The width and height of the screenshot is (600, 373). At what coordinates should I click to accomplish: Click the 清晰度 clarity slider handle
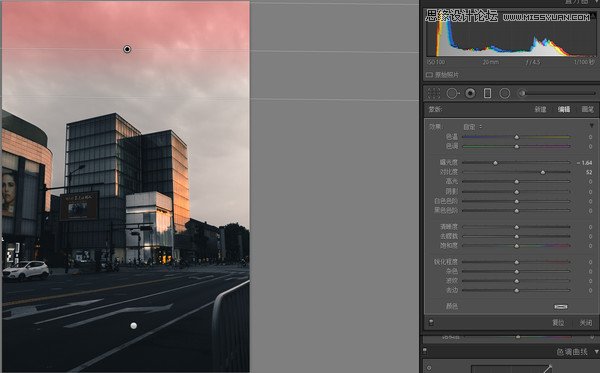coord(517,227)
